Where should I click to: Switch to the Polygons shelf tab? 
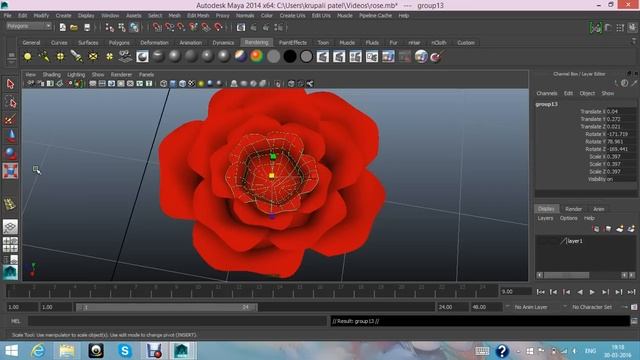point(119,42)
